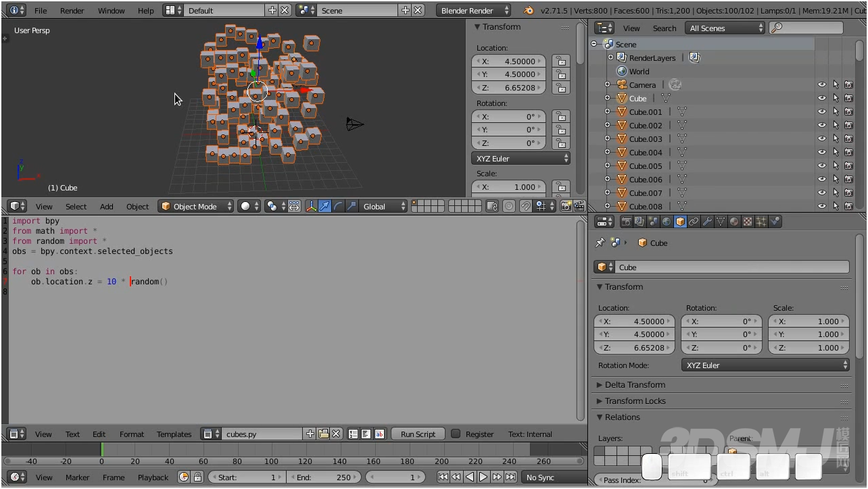Open the Particles properties tab
This screenshot has height=489, width=868.
click(x=761, y=222)
